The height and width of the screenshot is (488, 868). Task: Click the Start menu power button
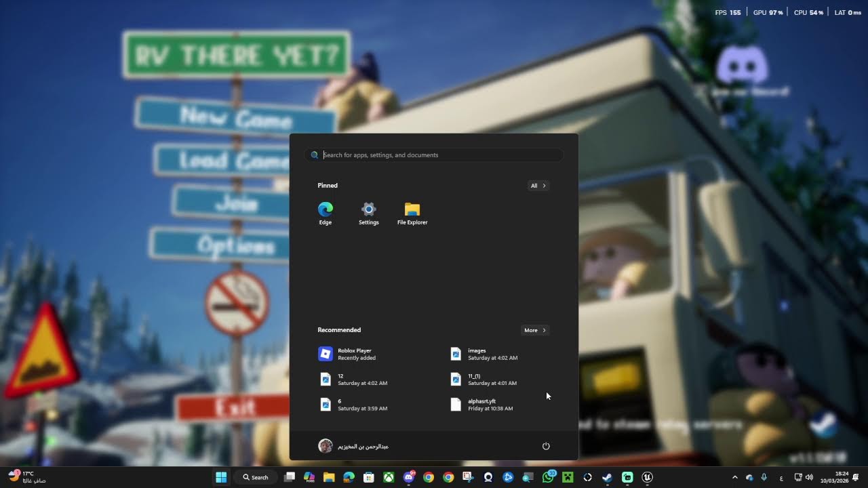click(x=546, y=446)
